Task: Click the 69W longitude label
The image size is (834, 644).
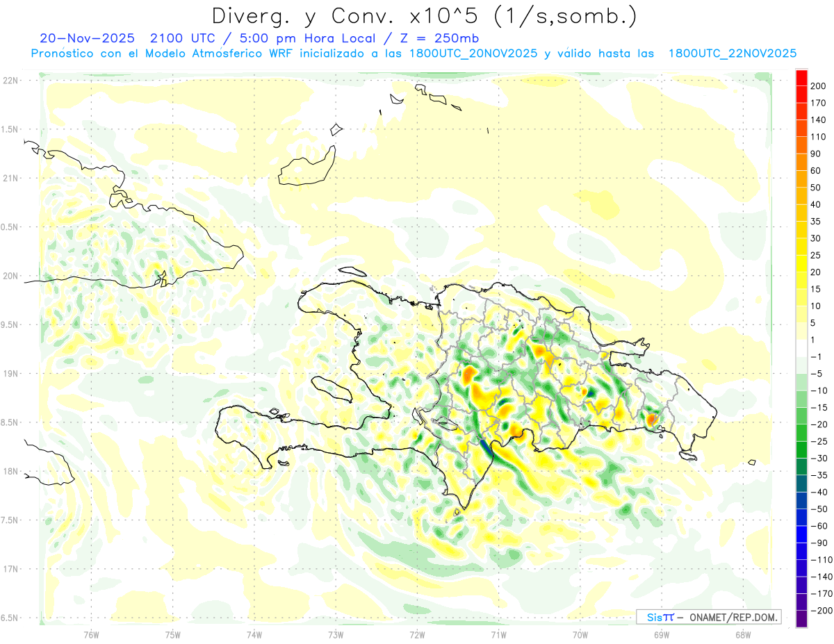Action: (662, 635)
